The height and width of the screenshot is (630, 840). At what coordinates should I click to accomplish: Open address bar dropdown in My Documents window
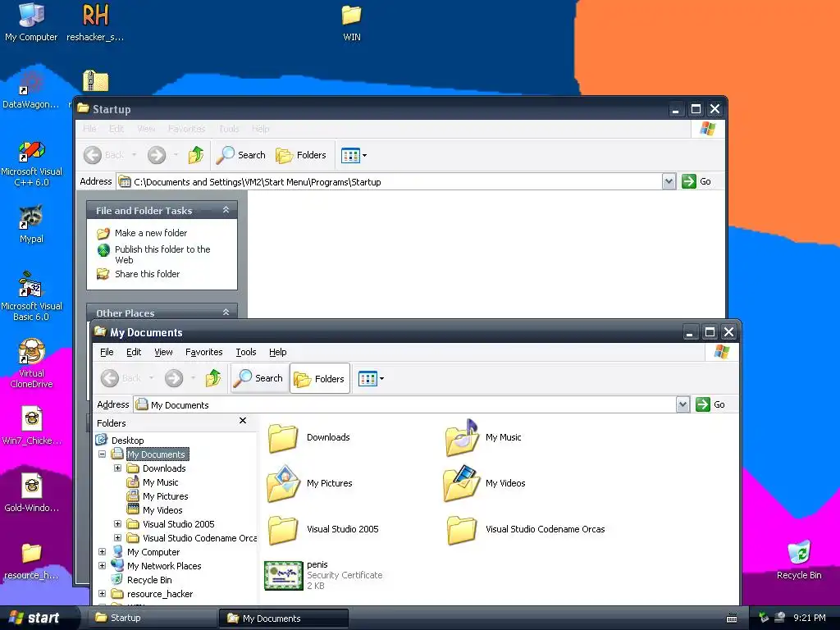pos(682,404)
